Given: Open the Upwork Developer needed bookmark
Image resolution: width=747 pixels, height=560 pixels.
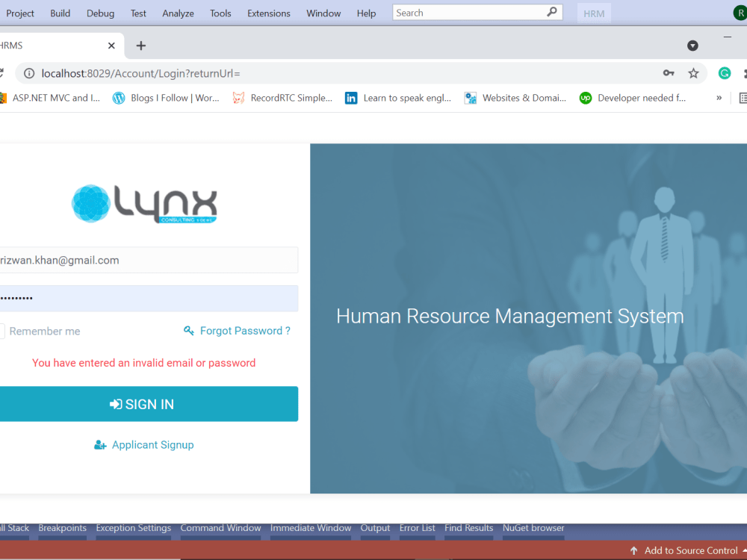Looking at the screenshot, I should pos(633,98).
